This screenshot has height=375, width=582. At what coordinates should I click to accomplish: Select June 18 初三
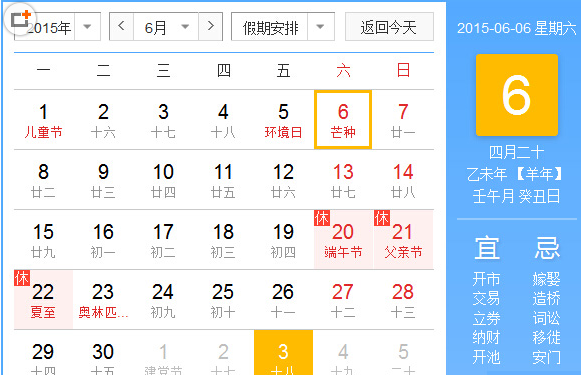coord(223,240)
